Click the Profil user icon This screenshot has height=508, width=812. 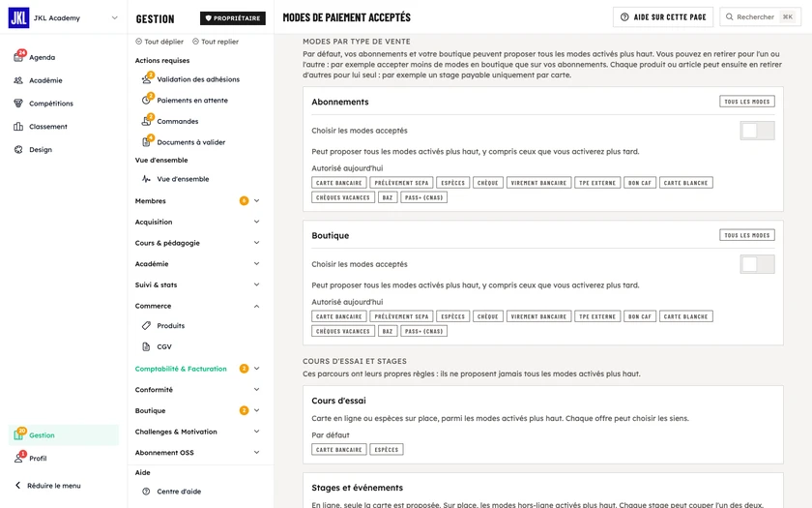18,458
